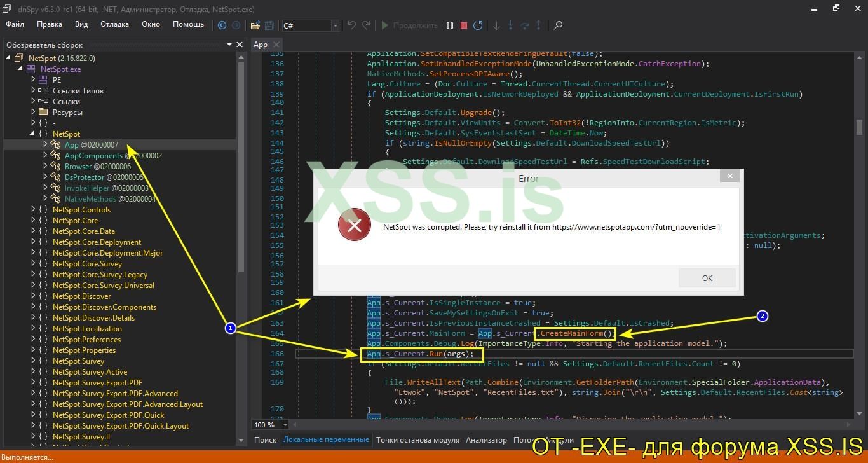Image resolution: width=868 pixels, height=463 pixels.
Task: Select NetSpot.Survey.Export.PDF.Quick.Layout namespace
Action: pyautogui.click(x=121, y=425)
